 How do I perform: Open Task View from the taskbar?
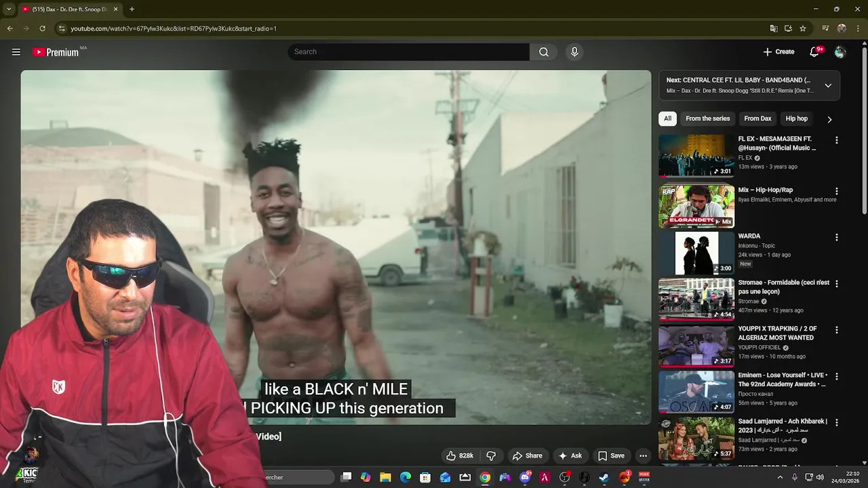click(x=347, y=477)
